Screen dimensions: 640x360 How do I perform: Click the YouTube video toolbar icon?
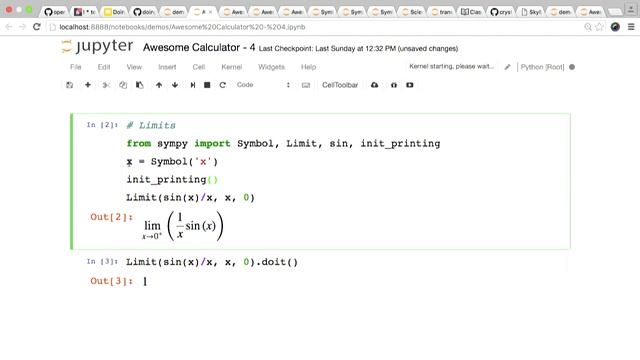pyautogui.click(x=410, y=85)
